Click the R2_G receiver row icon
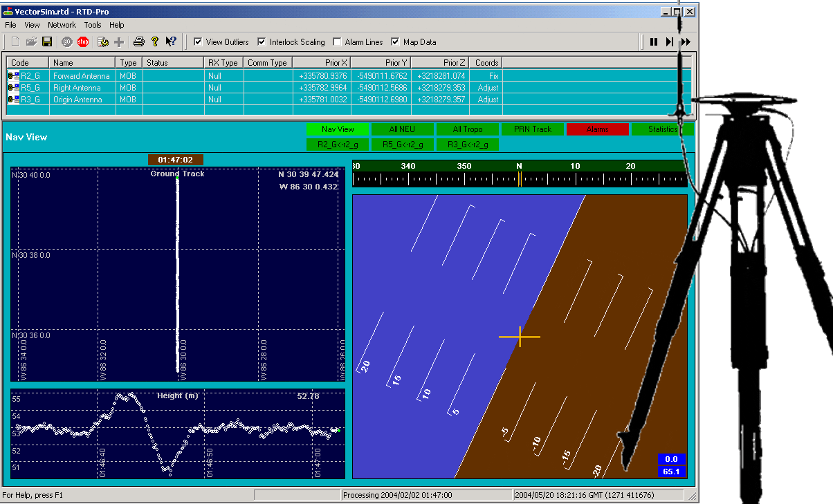The width and height of the screenshot is (833, 504). click(13, 76)
